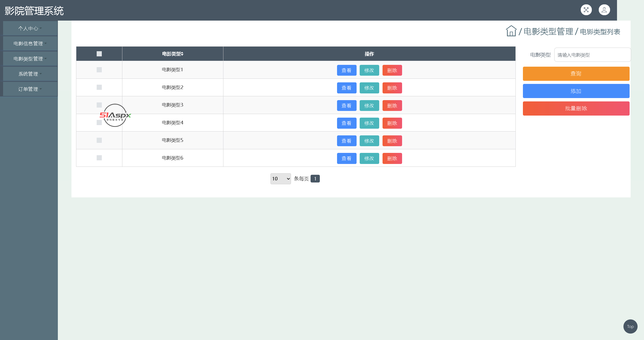Open the user profile icon
Viewport: 644px width, 340px height.
(x=604, y=10)
